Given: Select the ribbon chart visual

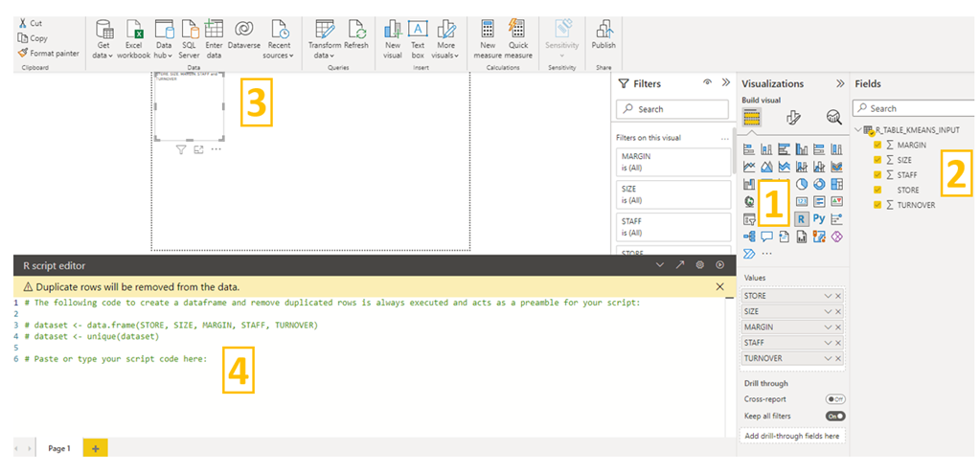Looking at the screenshot, I should [x=836, y=167].
